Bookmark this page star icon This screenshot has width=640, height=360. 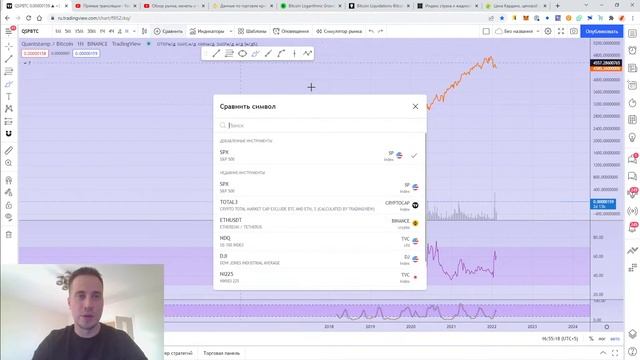click(502, 18)
